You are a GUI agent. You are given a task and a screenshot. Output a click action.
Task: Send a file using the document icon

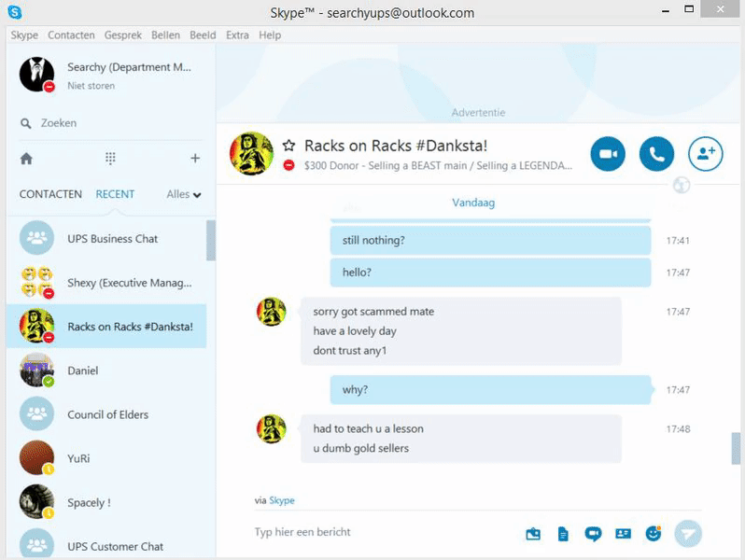pos(563,534)
